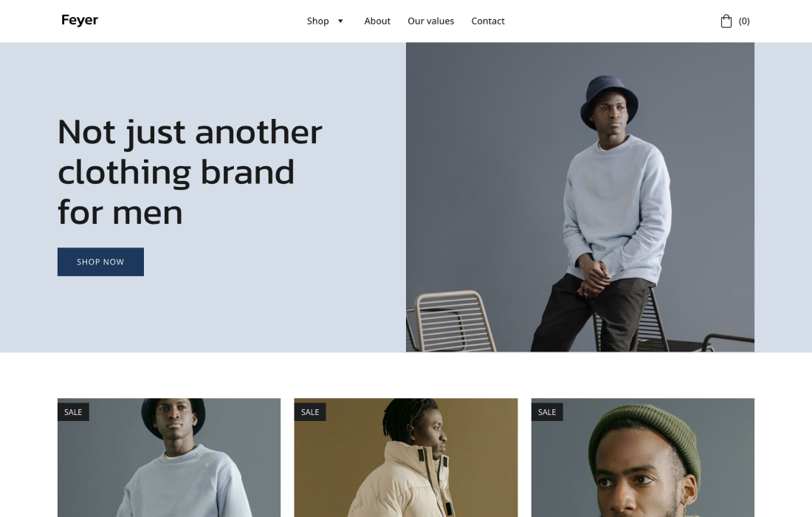Viewport: 812px width, 517px height.
Task: Open the green beanie product
Action: (x=643, y=457)
